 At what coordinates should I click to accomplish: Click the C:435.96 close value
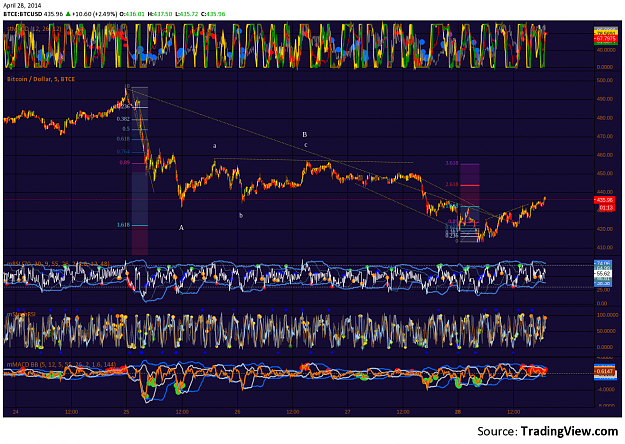tap(213, 14)
